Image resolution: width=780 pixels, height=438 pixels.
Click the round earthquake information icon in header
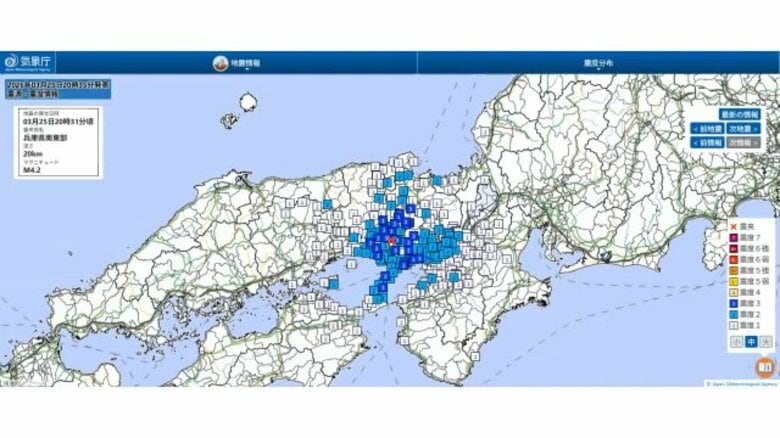(220, 63)
